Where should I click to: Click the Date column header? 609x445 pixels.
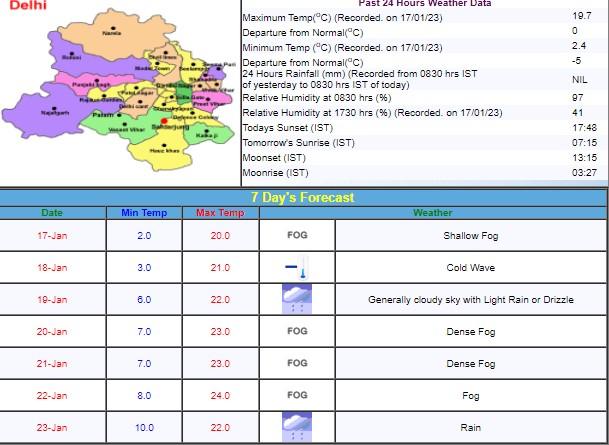click(x=52, y=213)
